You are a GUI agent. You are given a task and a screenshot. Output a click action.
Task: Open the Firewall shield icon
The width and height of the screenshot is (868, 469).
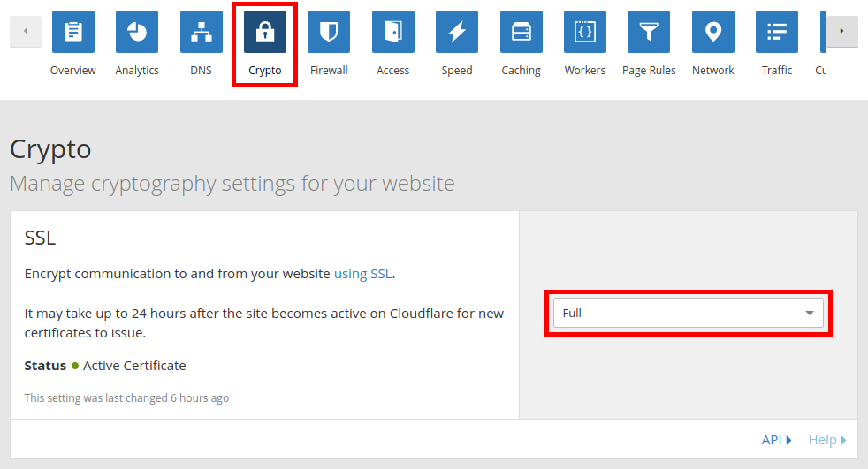click(329, 32)
